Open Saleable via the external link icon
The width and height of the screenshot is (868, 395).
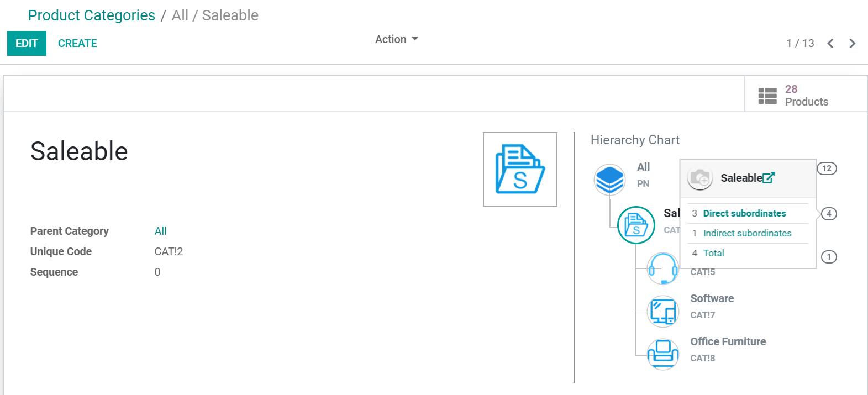769,178
